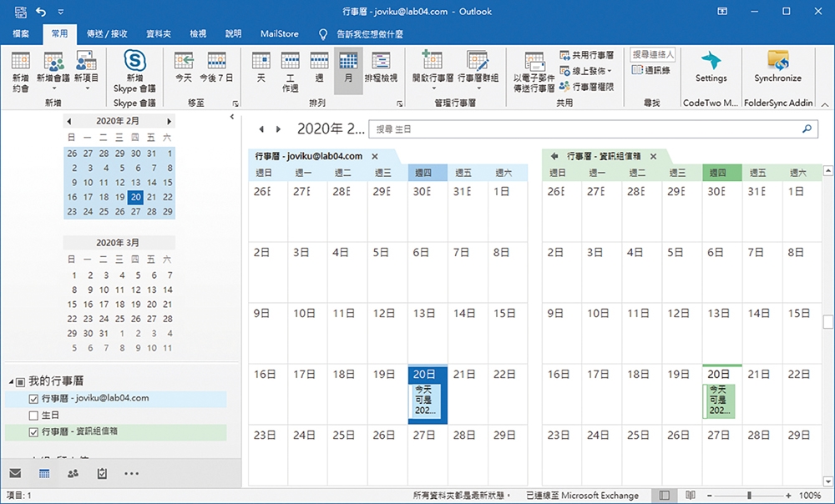Click the 搜尋 生日 search field
Screen dimensions: 835x504
[593, 129]
